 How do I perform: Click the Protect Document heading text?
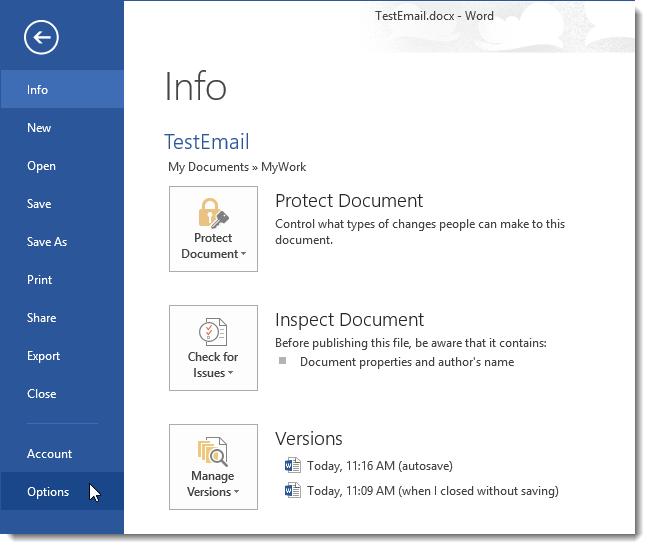[x=349, y=201]
